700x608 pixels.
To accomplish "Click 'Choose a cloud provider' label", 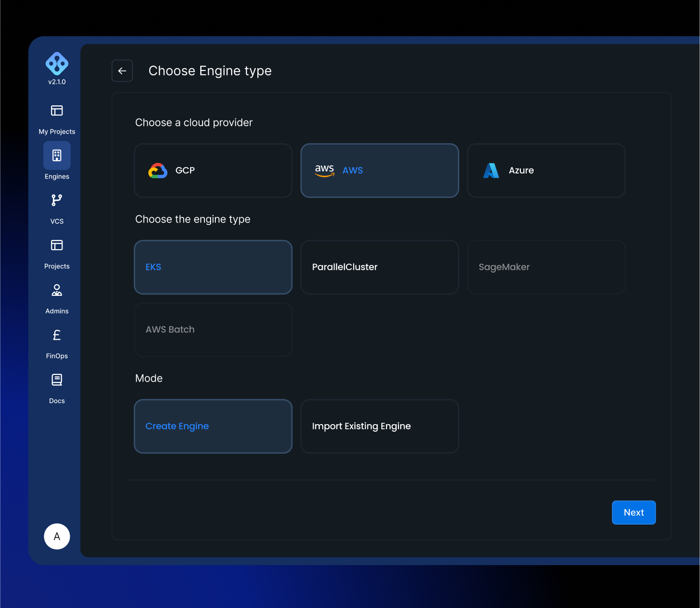I will 194,122.
